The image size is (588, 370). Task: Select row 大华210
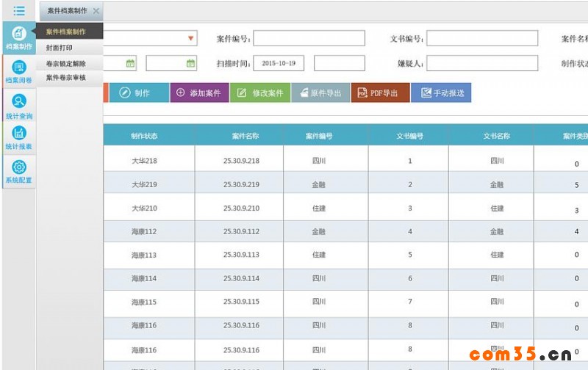(345, 207)
